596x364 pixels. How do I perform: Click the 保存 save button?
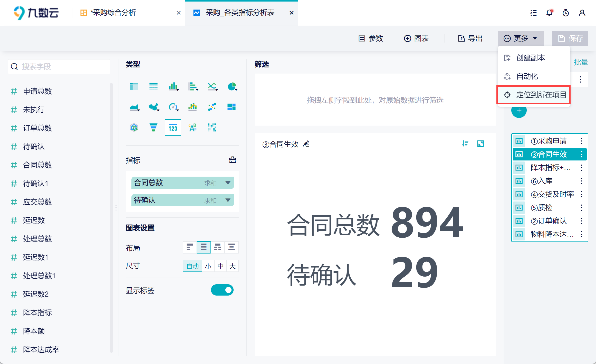coord(570,38)
